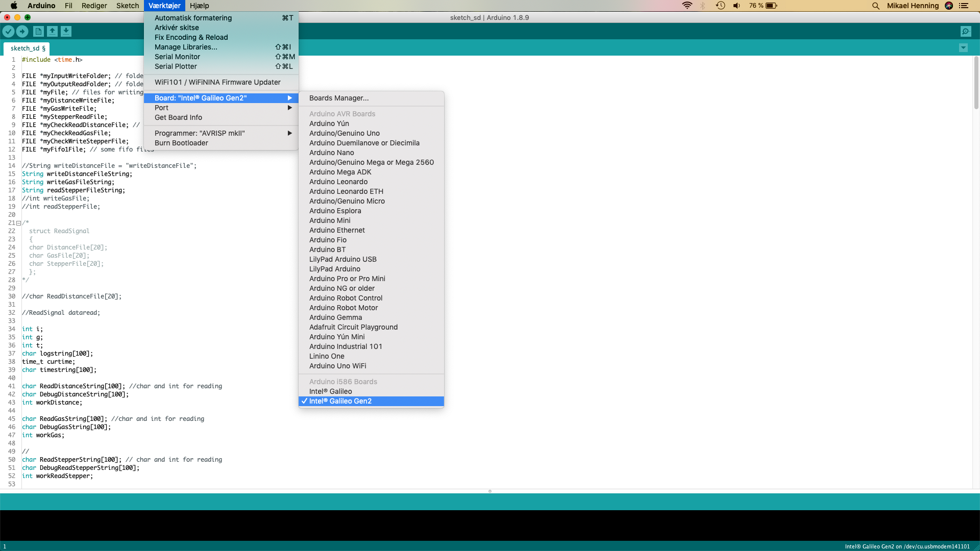Viewport: 980px width, 551px height.
Task: Select Adafruit Circuit Playground
Action: click(x=371, y=327)
